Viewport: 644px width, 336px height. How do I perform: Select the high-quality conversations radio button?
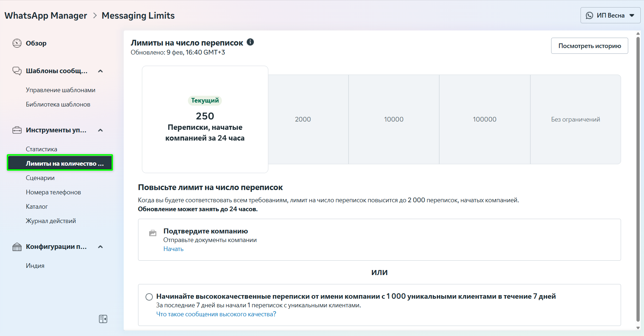tap(149, 297)
